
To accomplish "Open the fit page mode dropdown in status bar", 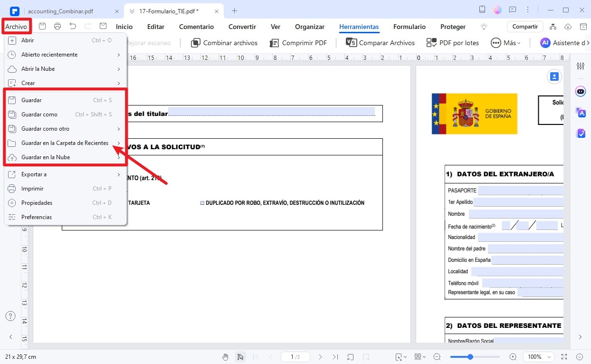I will (x=401, y=357).
